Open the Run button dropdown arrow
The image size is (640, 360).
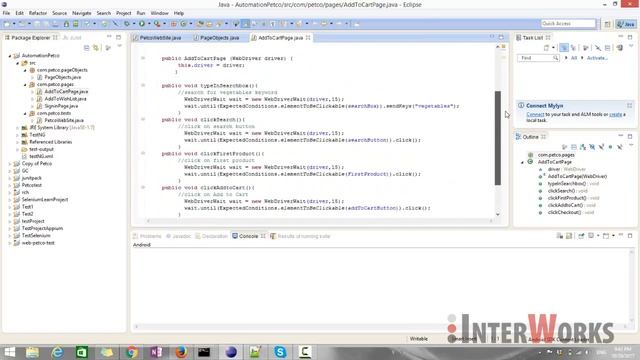tap(149, 24)
